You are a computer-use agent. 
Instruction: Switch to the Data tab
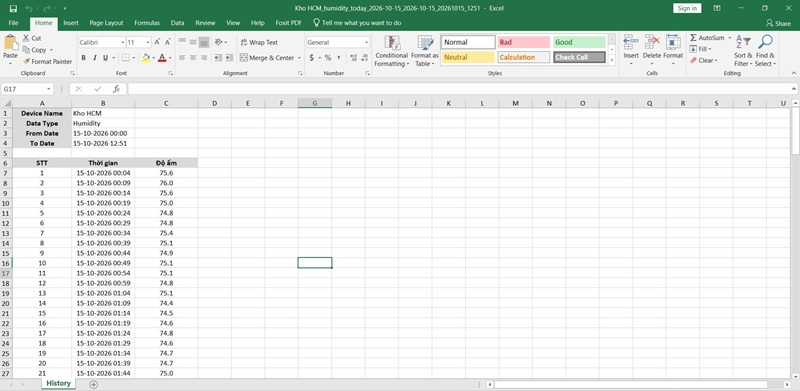click(178, 23)
